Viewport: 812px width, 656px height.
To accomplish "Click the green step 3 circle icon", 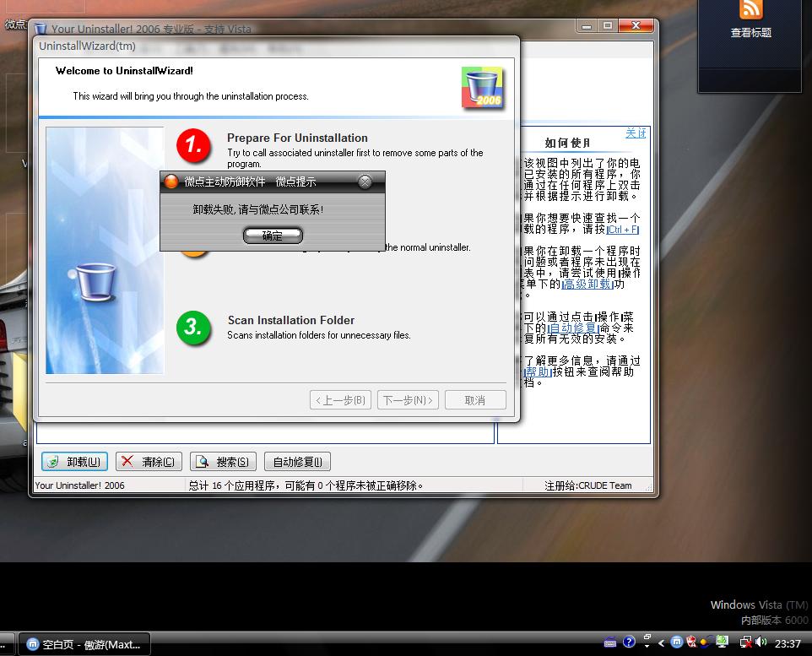I will (193, 328).
